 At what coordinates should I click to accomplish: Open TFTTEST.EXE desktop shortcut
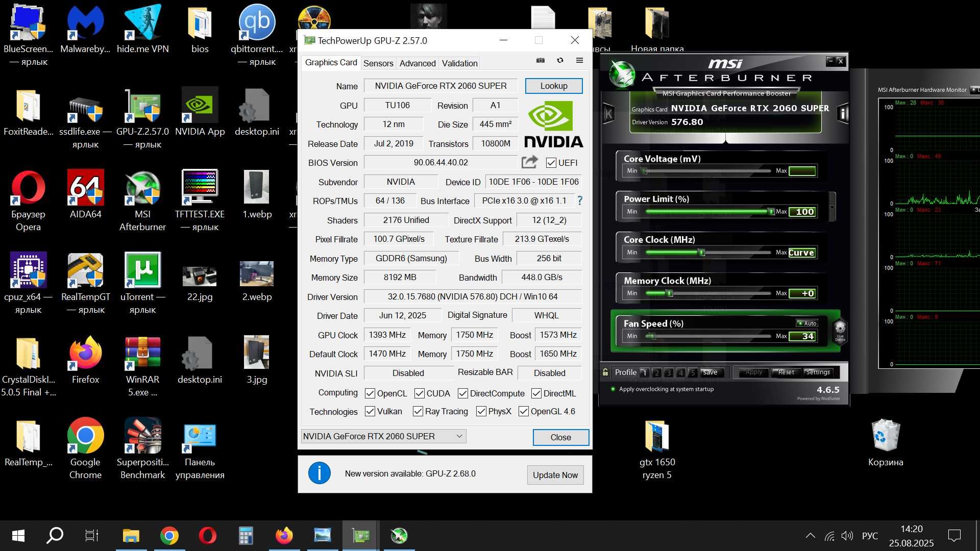click(x=200, y=201)
